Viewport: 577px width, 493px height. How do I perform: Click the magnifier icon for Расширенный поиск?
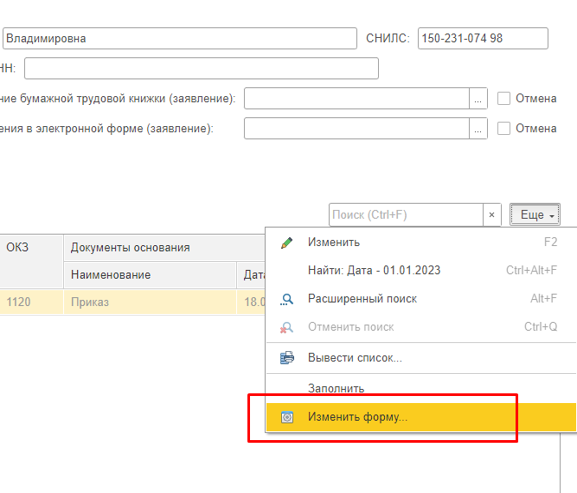[x=287, y=299]
